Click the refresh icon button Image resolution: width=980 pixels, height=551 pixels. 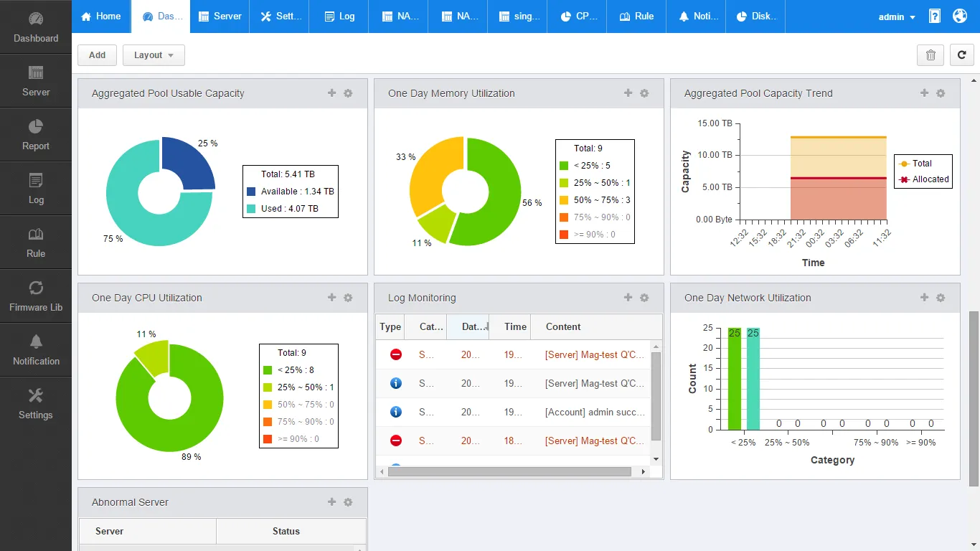pyautogui.click(x=961, y=55)
